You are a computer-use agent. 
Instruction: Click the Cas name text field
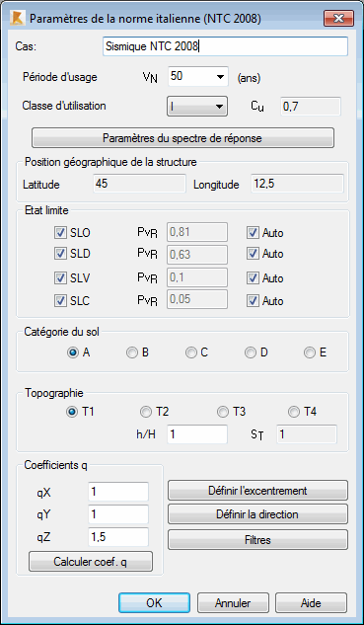pyautogui.click(x=225, y=46)
